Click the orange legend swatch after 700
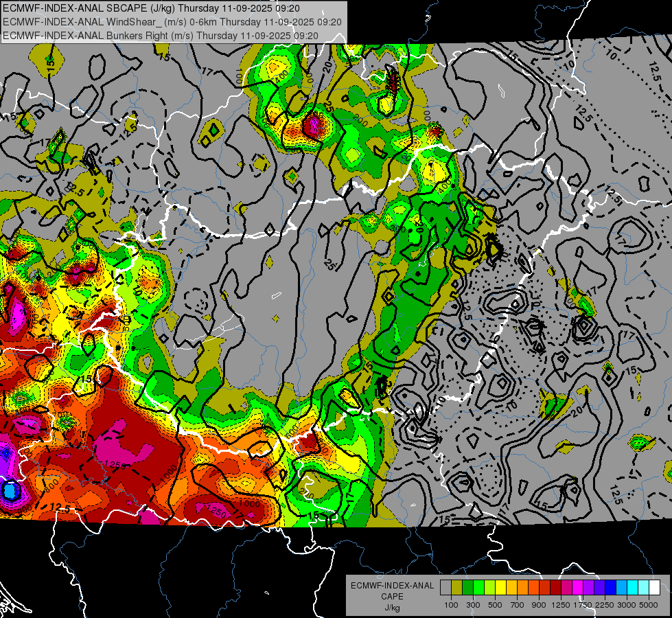Viewport: 672px width, 618px height. pos(522,588)
